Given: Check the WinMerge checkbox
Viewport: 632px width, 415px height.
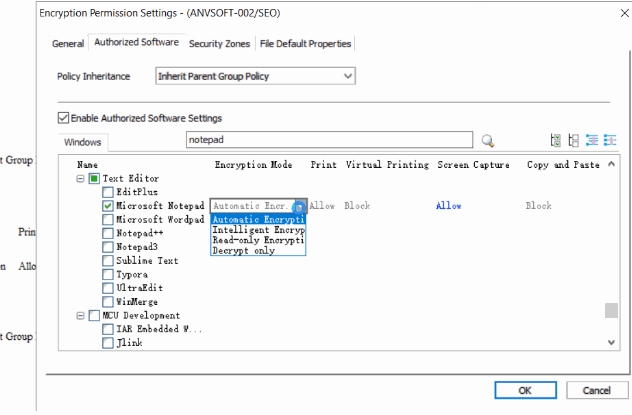Looking at the screenshot, I should click(108, 302).
